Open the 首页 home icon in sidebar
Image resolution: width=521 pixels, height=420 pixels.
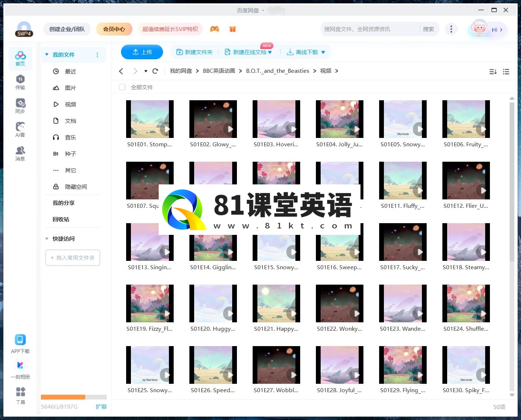[20, 58]
